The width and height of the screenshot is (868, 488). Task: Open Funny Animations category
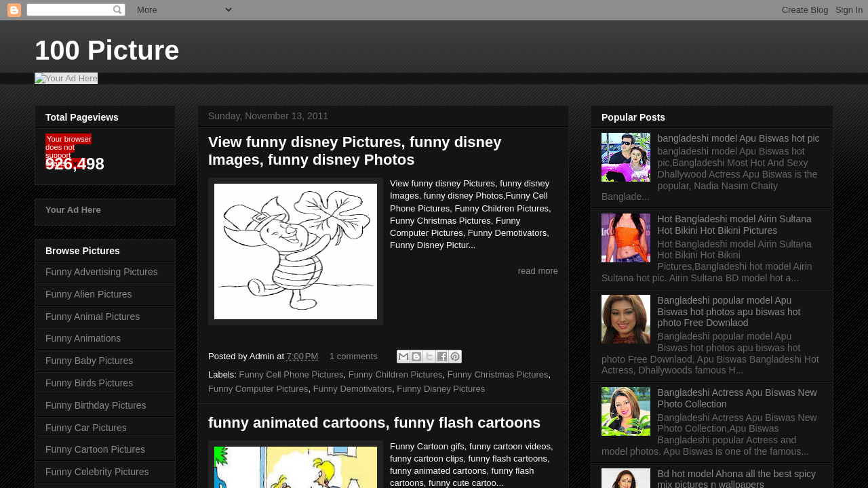[83, 338]
